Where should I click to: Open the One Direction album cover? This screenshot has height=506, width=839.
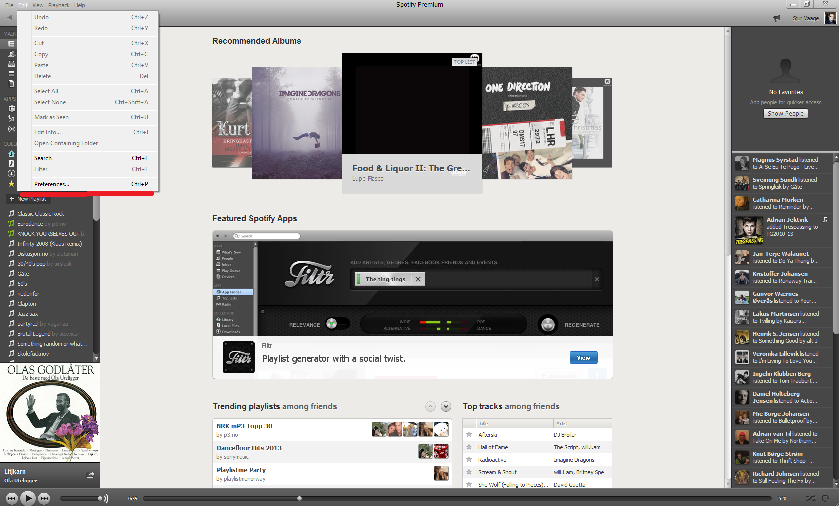[527, 123]
